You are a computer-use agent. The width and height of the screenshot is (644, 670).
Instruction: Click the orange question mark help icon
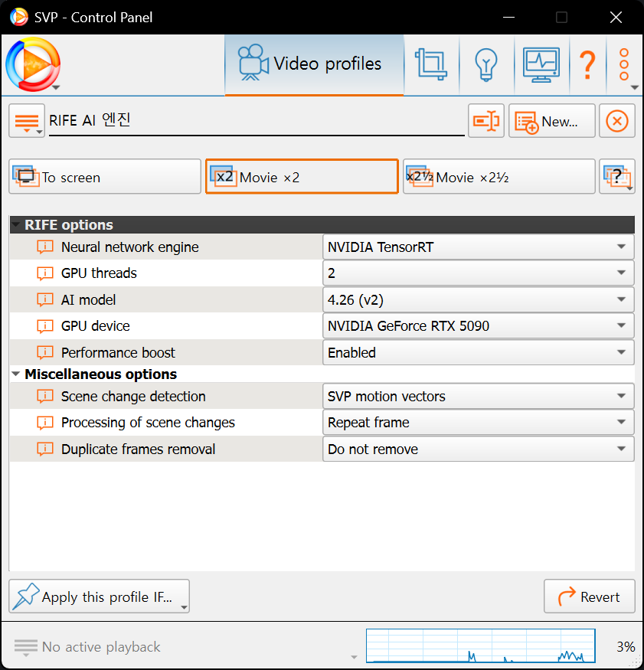click(x=587, y=64)
